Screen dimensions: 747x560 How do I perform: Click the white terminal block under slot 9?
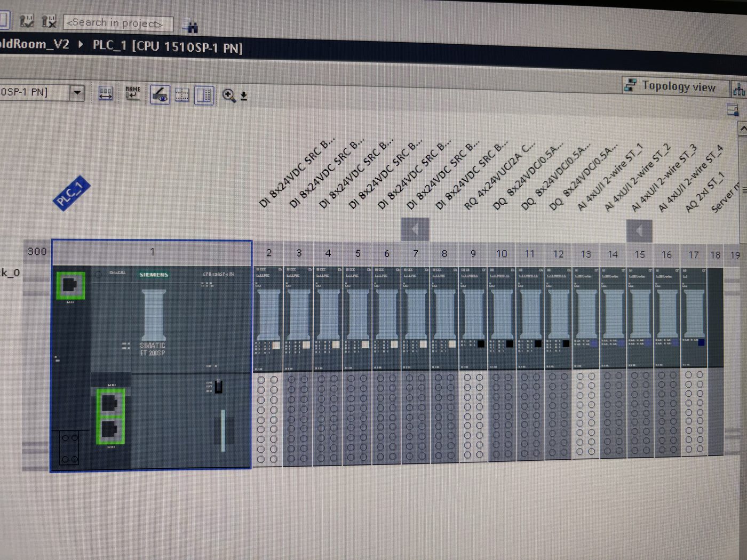pos(473,416)
